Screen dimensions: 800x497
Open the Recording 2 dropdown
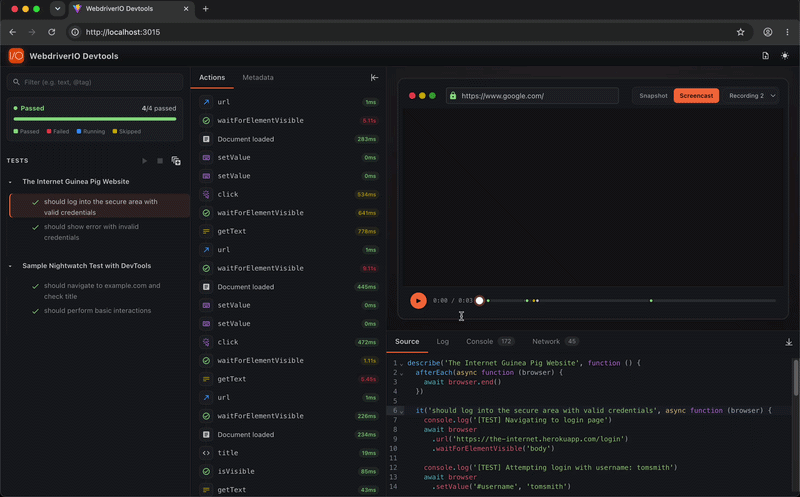tap(752, 95)
